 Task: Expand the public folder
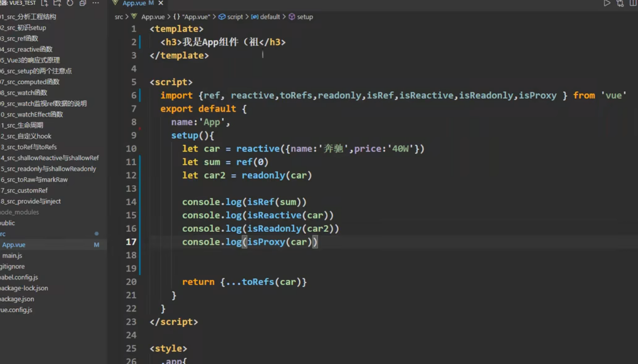pyautogui.click(x=7, y=223)
